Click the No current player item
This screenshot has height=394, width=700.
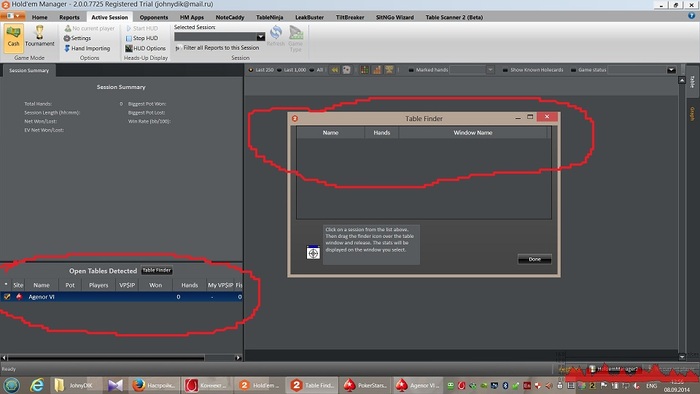(x=89, y=29)
